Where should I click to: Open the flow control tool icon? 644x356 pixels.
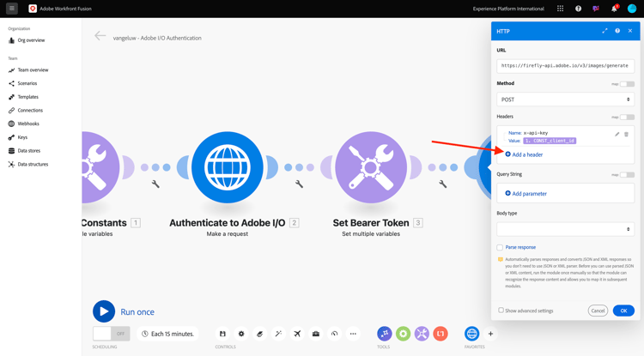point(385,334)
